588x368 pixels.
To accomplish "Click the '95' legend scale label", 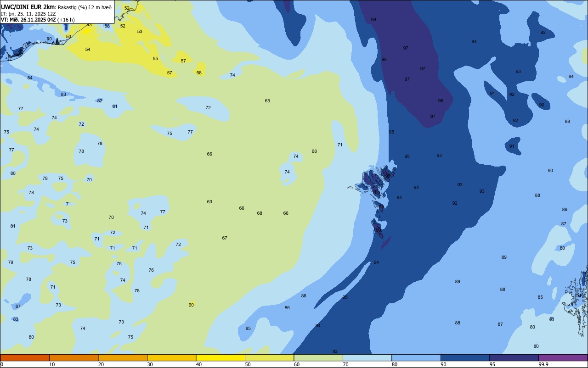I will [x=492, y=364].
